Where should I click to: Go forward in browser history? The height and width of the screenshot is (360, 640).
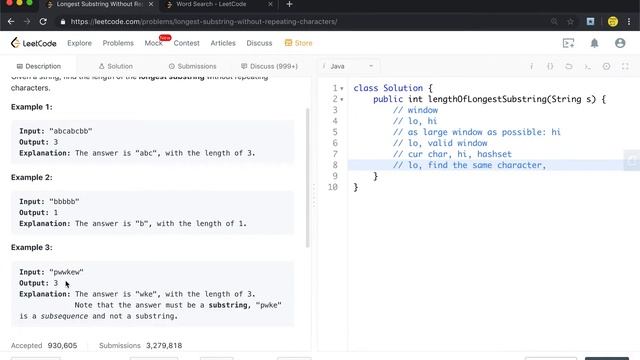pos(27,21)
